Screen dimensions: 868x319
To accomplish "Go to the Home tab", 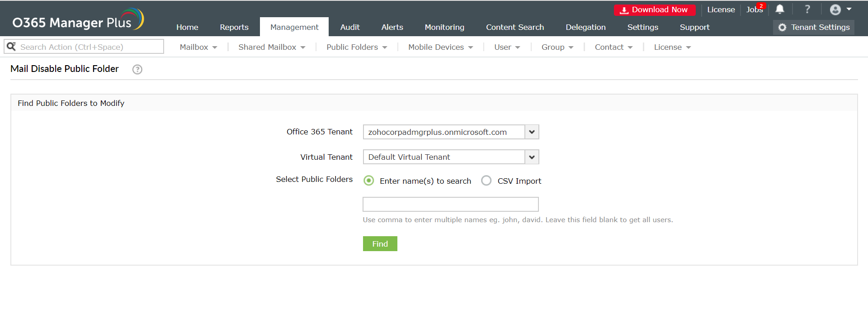I will (187, 27).
